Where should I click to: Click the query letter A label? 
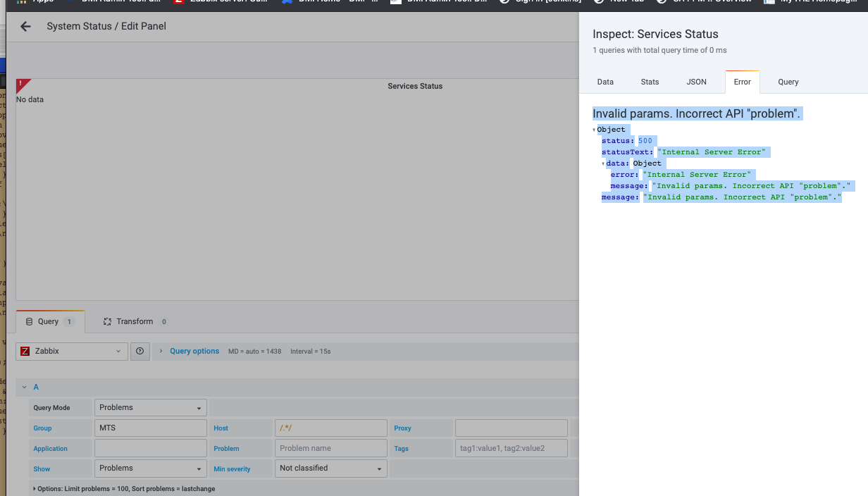(x=36, y=387)
